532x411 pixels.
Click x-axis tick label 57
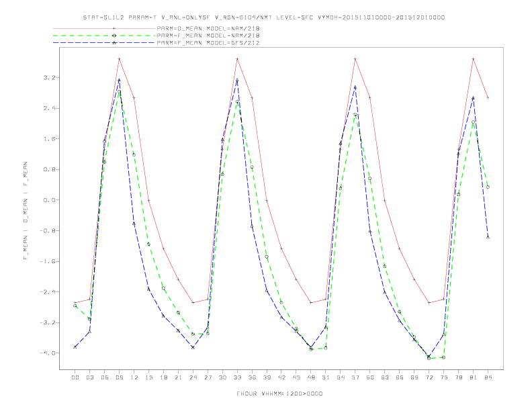pyautogui.click(x=355, y=377)
